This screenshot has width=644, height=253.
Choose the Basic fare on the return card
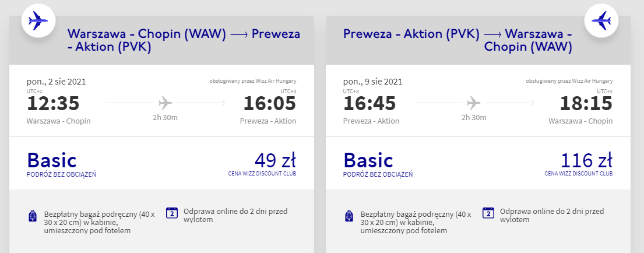click(x=368, y=160)
